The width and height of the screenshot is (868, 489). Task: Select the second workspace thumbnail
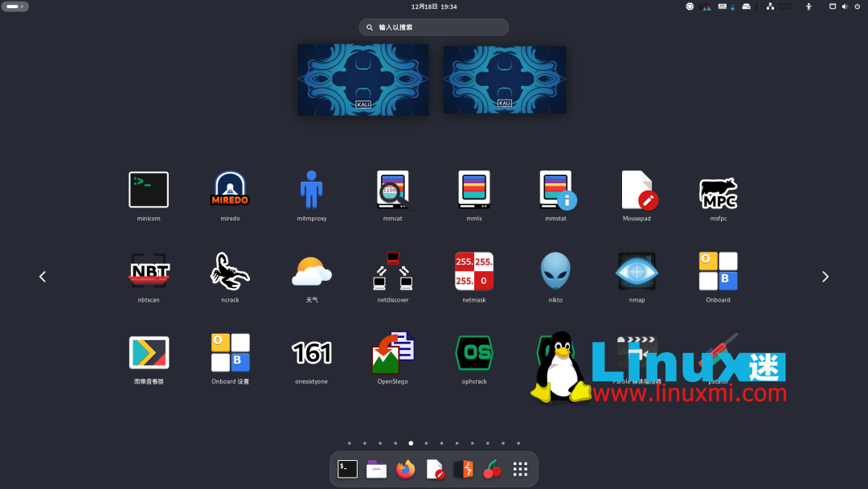pyautogui.click(x=505, y=80)
